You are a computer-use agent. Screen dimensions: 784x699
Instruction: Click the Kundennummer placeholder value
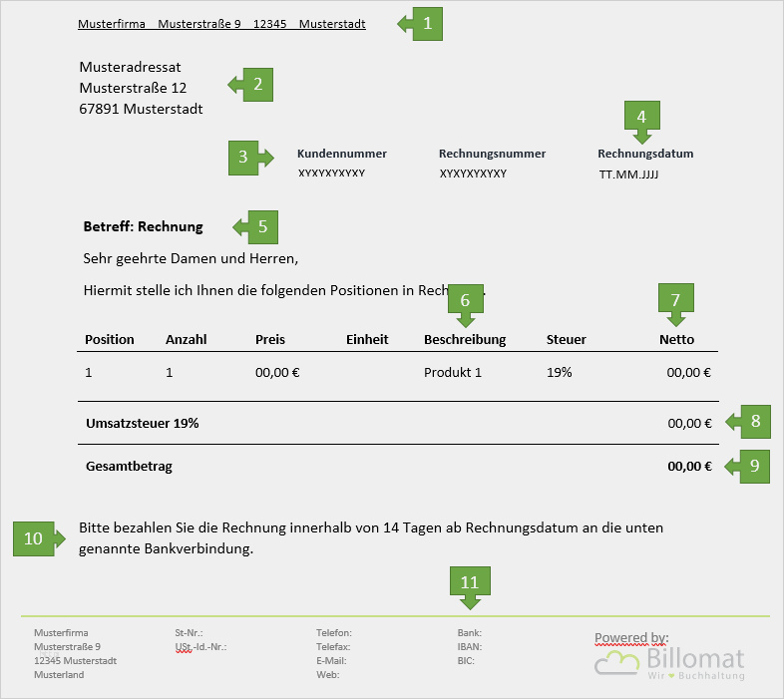tap(331, 173)
